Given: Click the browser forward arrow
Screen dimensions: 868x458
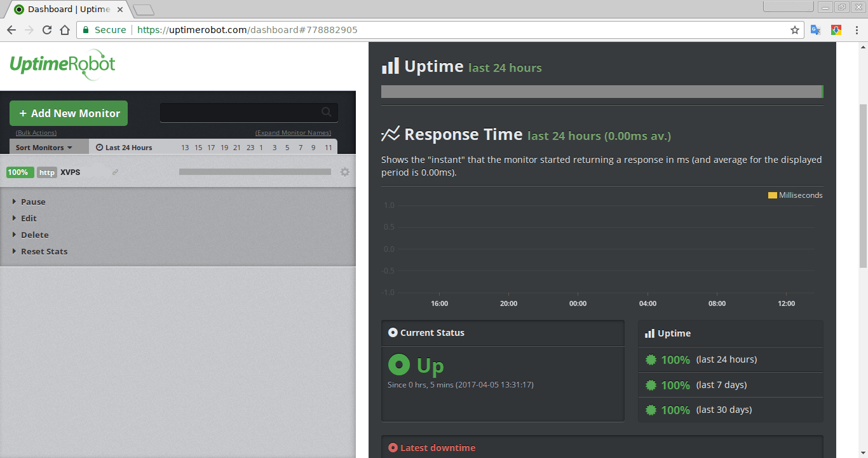Looking at the screenshot, I should 29,30.
